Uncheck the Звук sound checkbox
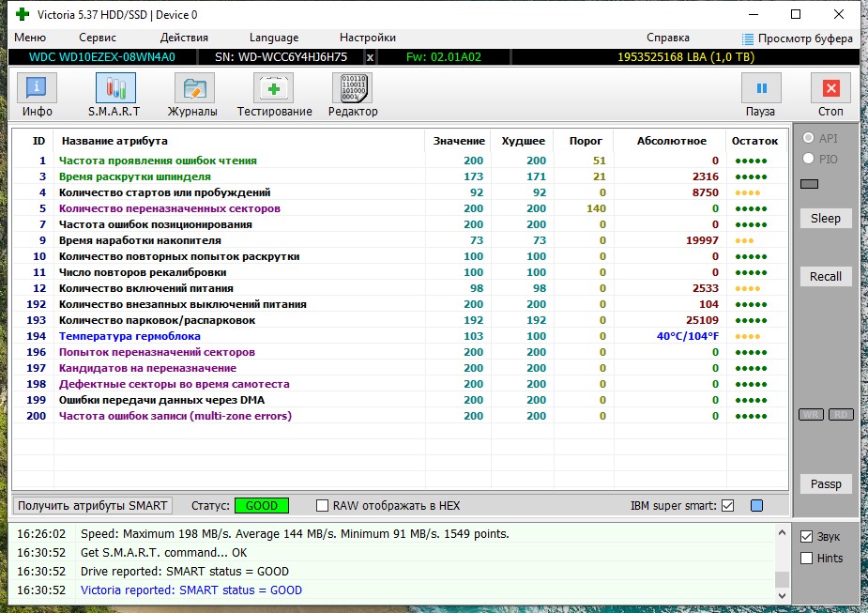Screen dimensions: 868x613 (807, 537)
